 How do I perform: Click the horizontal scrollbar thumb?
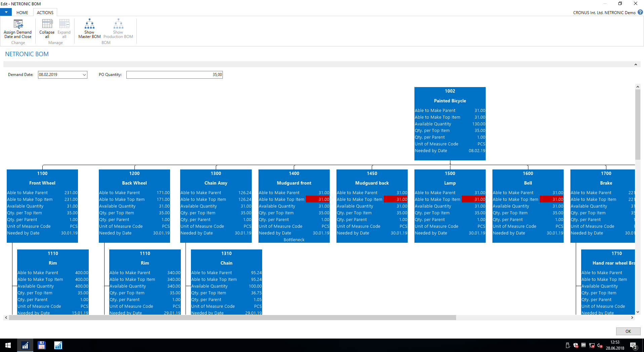[x=233, y=318]
